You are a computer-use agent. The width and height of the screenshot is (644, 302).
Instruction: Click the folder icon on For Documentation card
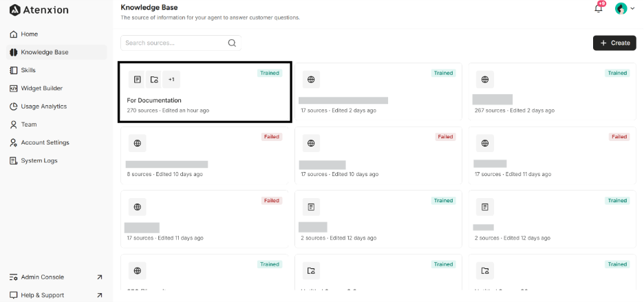pyautogui.click(x=154, y=80)
